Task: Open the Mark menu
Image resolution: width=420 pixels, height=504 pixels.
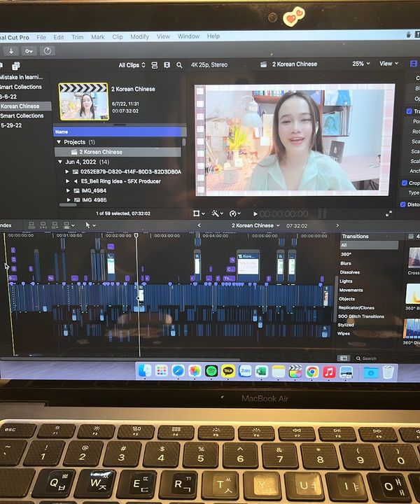Action: [x=98, y=37]
